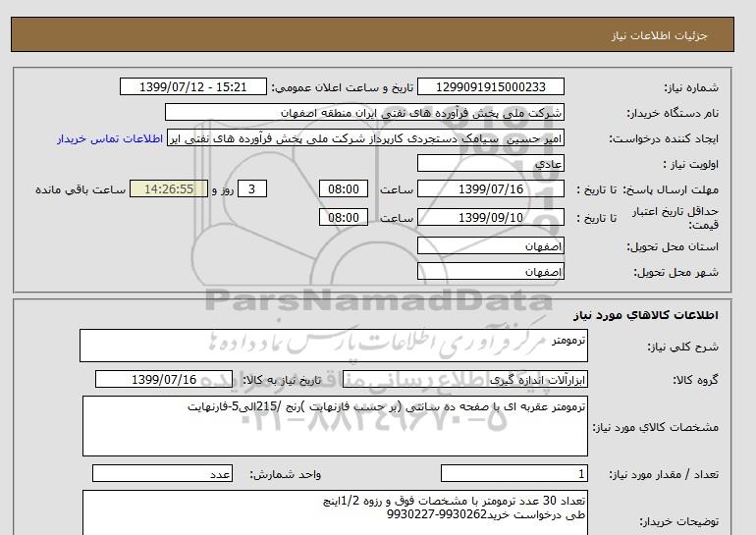
Task: Click label نام دستگاه خریدار
Action: click(673, 113)
